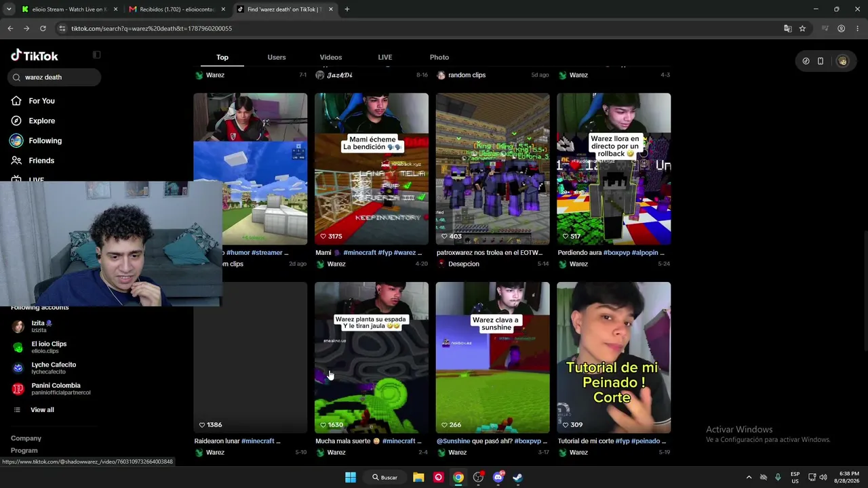Show hidden system tray icons
This screenshot has height=488, width=868.
(x=749, y=477)
